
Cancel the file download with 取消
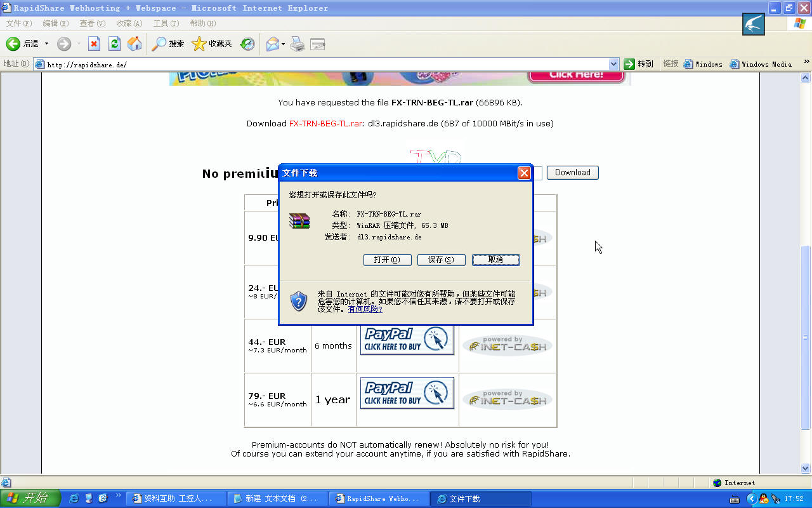point(495,260)
